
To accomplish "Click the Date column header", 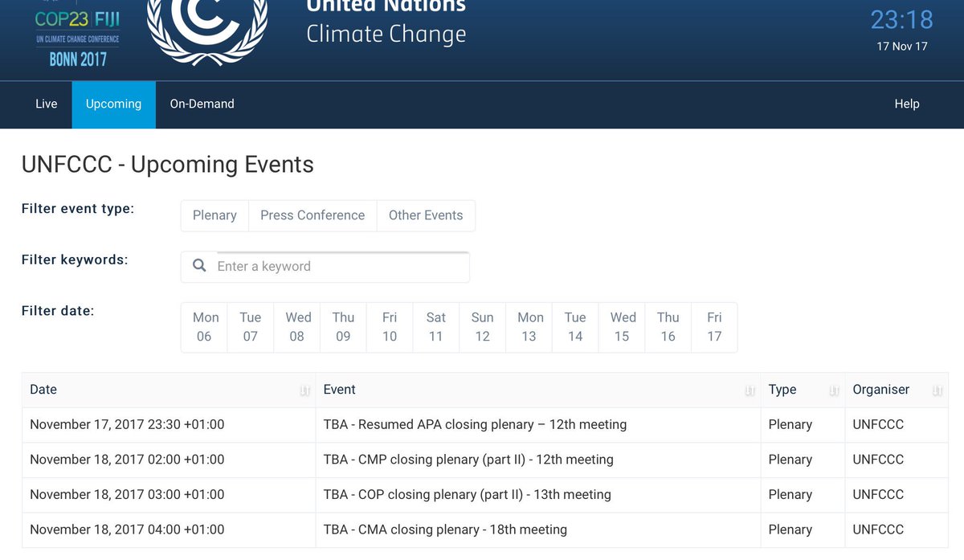I will 169,390.
